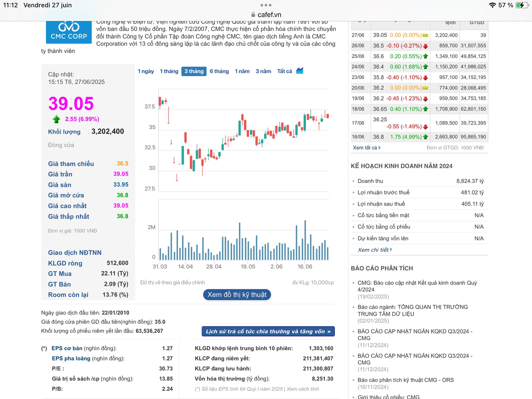The height and width of the screenshot is (399, 532).
Task: Switch chart to Tất cả range
Action: (x=285, y=71)
